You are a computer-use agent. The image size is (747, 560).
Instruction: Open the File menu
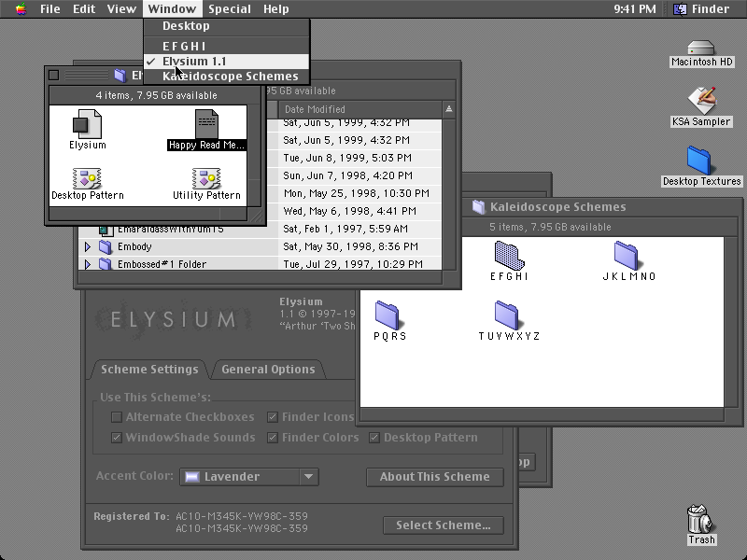pos(50,9)
